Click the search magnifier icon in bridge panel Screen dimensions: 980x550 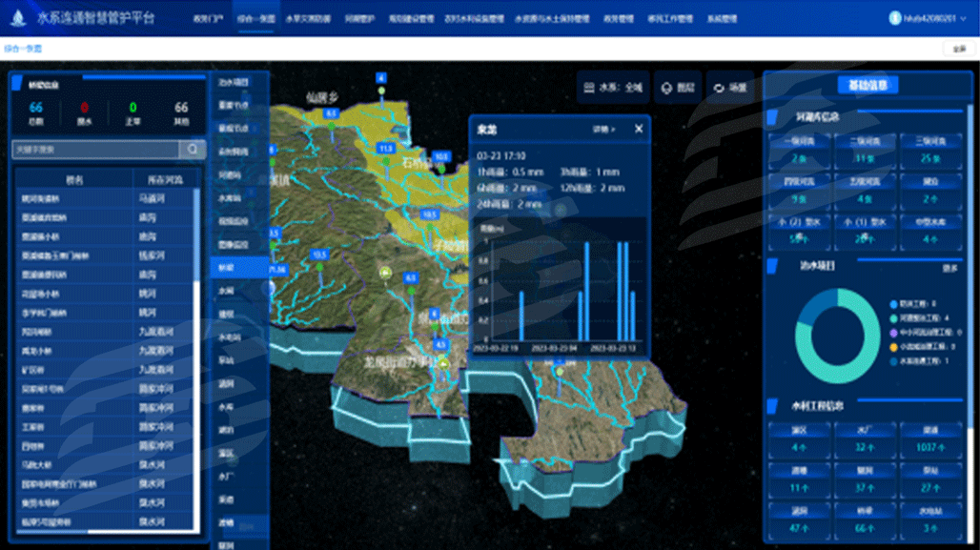point(194,149)
